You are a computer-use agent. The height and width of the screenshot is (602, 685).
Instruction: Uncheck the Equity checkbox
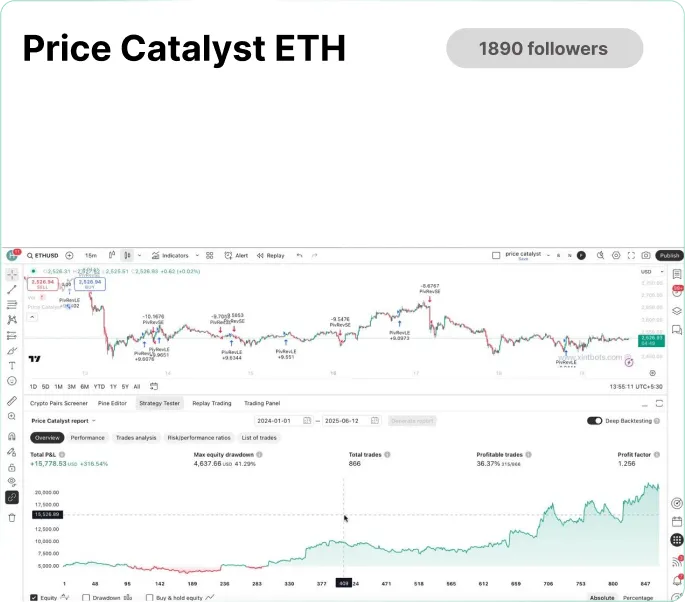[34, 597]
